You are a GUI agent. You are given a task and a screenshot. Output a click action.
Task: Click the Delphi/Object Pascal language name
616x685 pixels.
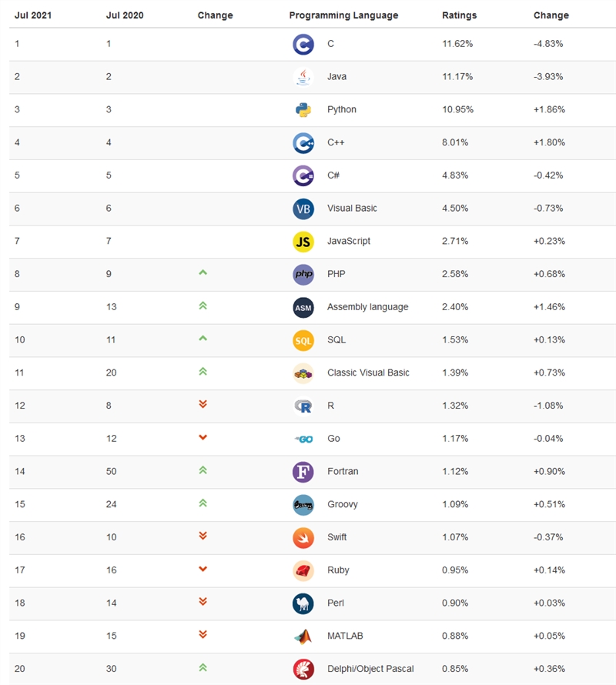tap(370, 669)
